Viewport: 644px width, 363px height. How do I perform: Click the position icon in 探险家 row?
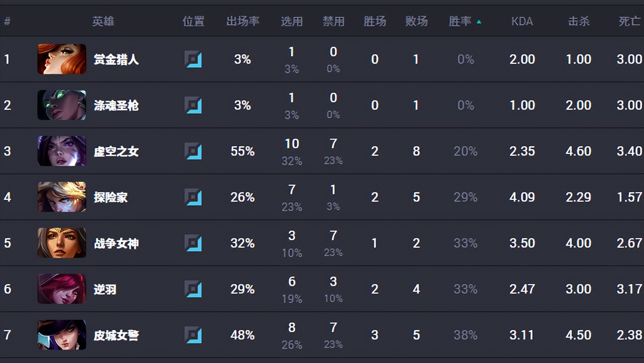(x=193, y=197)
